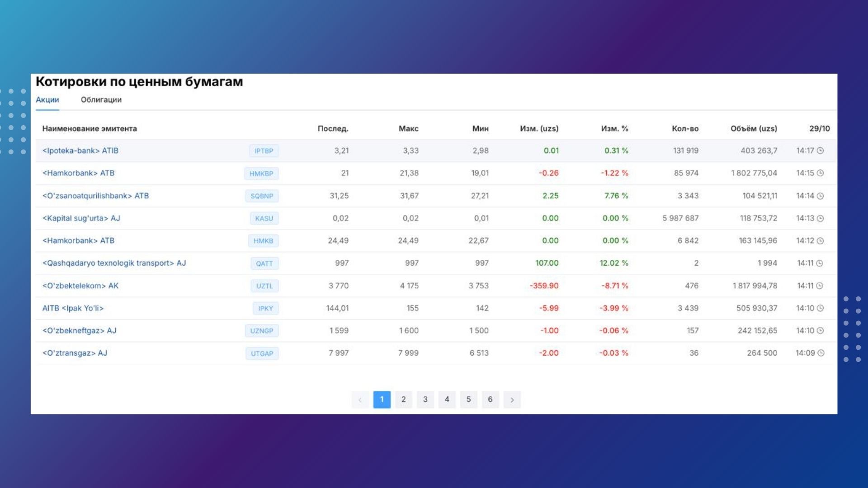Click the Кол-во column header

(685, 128)
